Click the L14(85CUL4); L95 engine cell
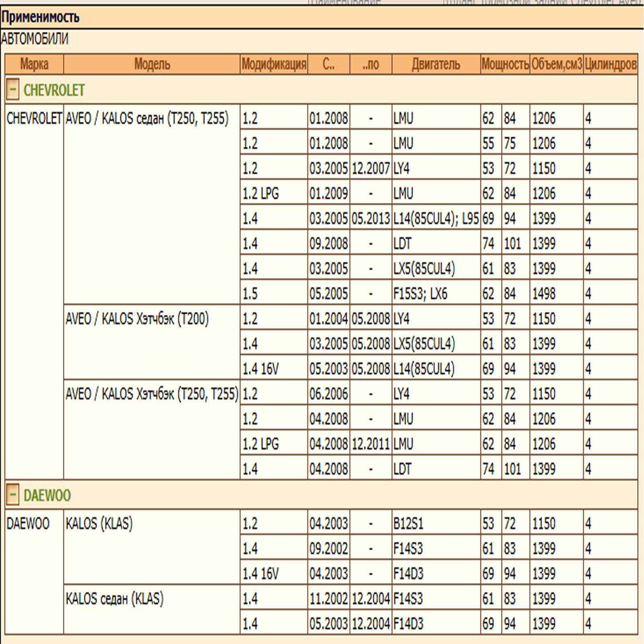 click(436, 219)
